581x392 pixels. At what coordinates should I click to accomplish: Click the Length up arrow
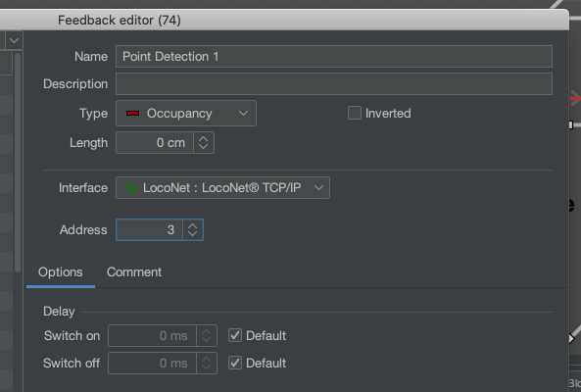(203, 139)
